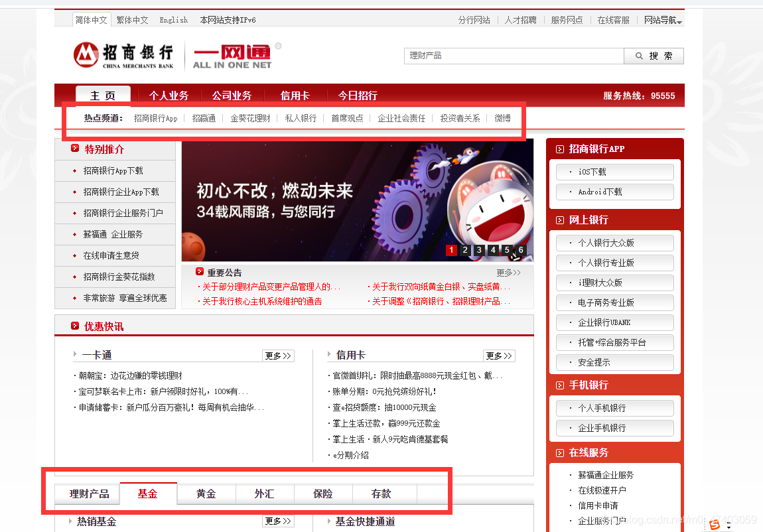The image size is (763, 532).
Task: Select banner slide 1
Action: pyautogui.click(x=451, y=250)
